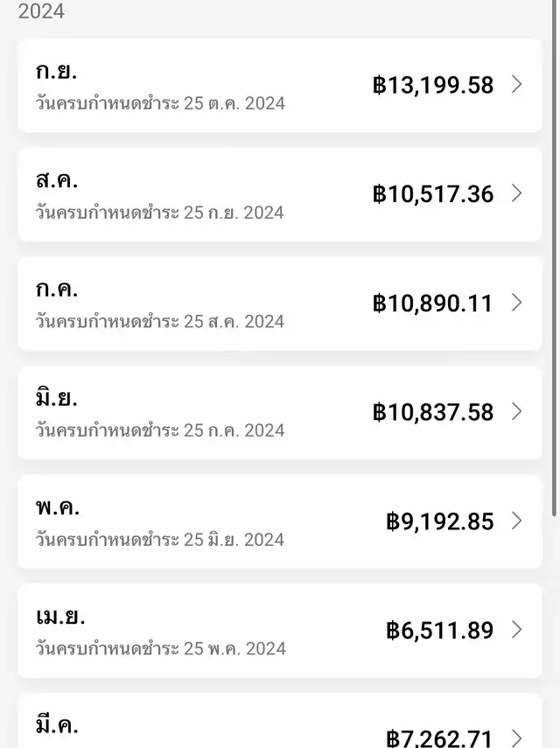This screenshot has height=748, width=560.
Task: Open the ส.ค. bill chevron arrow
Action: (516, 193)
